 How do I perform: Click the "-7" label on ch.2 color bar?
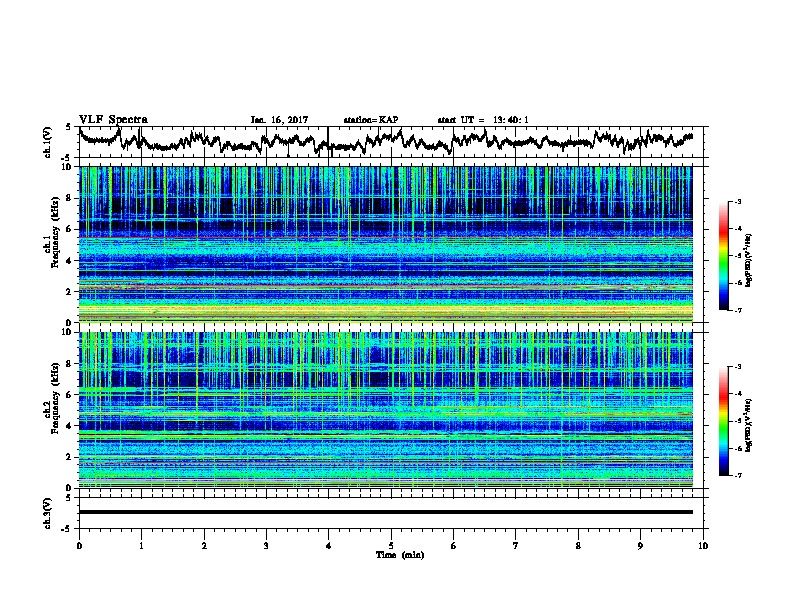click(x=738, y=475)
